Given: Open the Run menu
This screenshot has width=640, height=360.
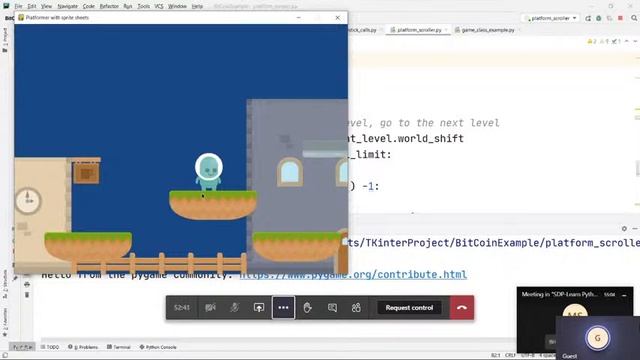Looking at the screenshot, I should tap(128, 6).
